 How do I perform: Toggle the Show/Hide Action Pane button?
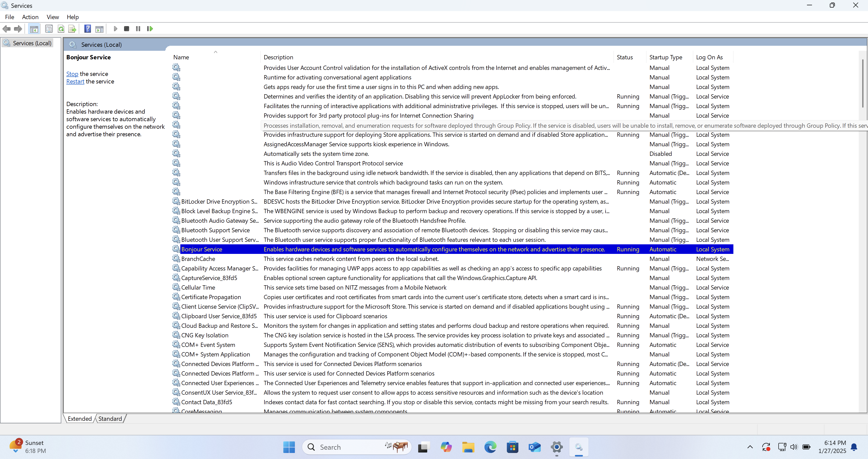(x=99, y=29)
